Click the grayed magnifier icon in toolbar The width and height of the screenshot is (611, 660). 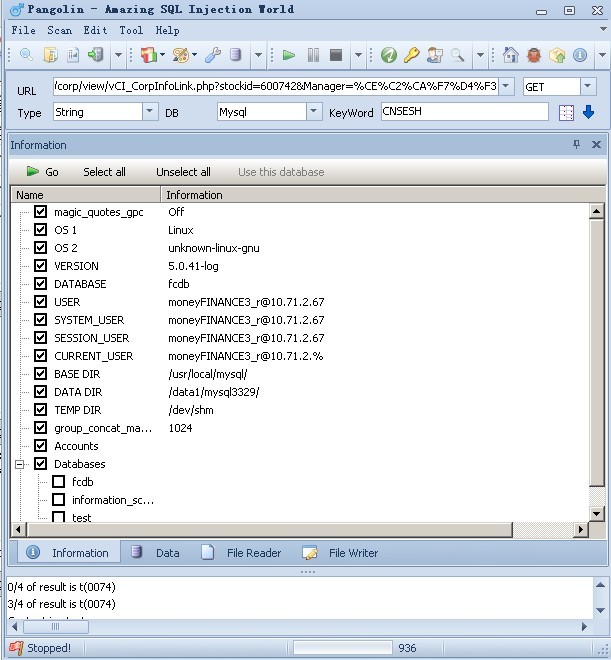[x=457, y=55]
